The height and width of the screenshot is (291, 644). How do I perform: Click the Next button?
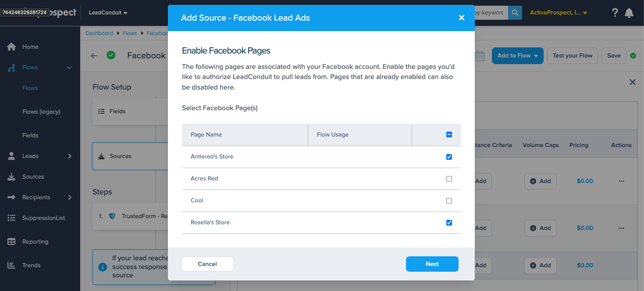[432, 264]
